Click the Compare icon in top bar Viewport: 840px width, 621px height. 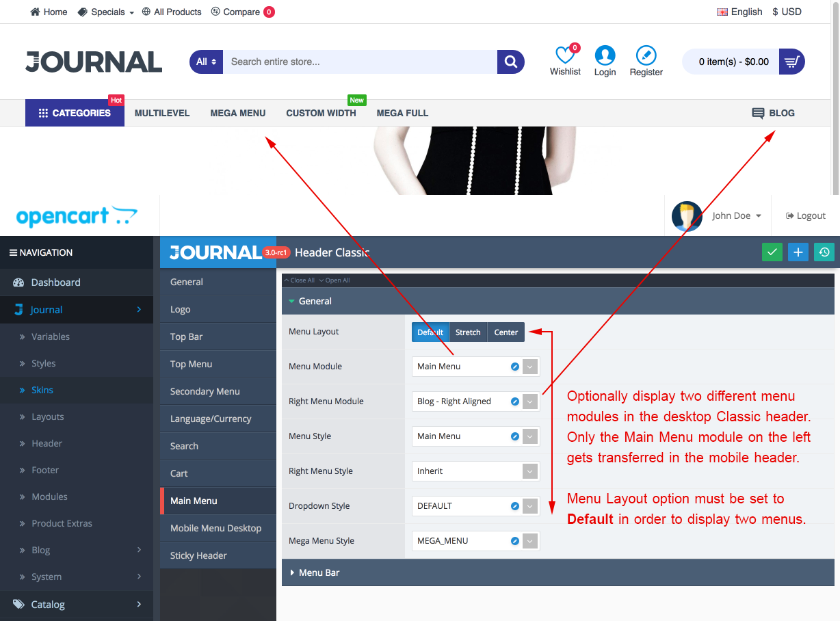coord(215,12)
